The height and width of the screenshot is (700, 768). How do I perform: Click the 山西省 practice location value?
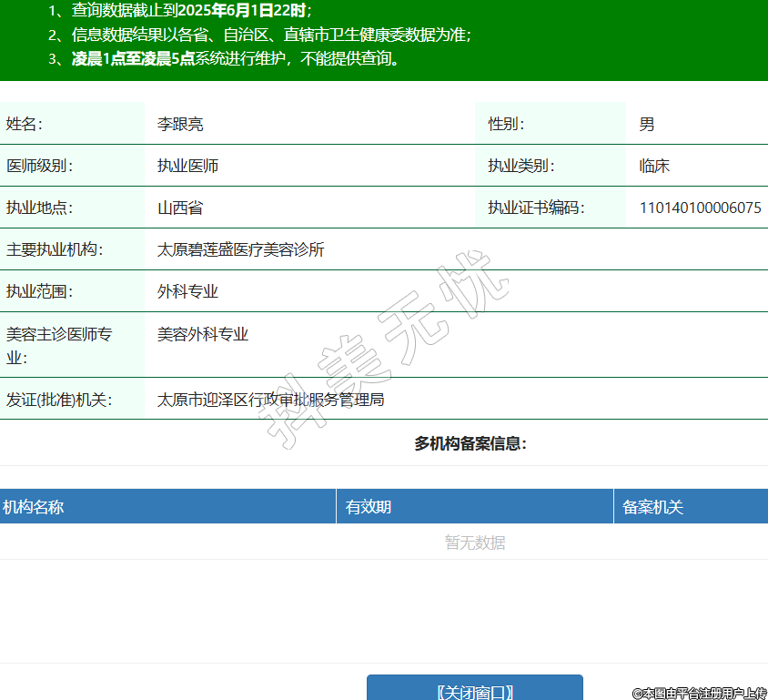click(x=180, y=208)
